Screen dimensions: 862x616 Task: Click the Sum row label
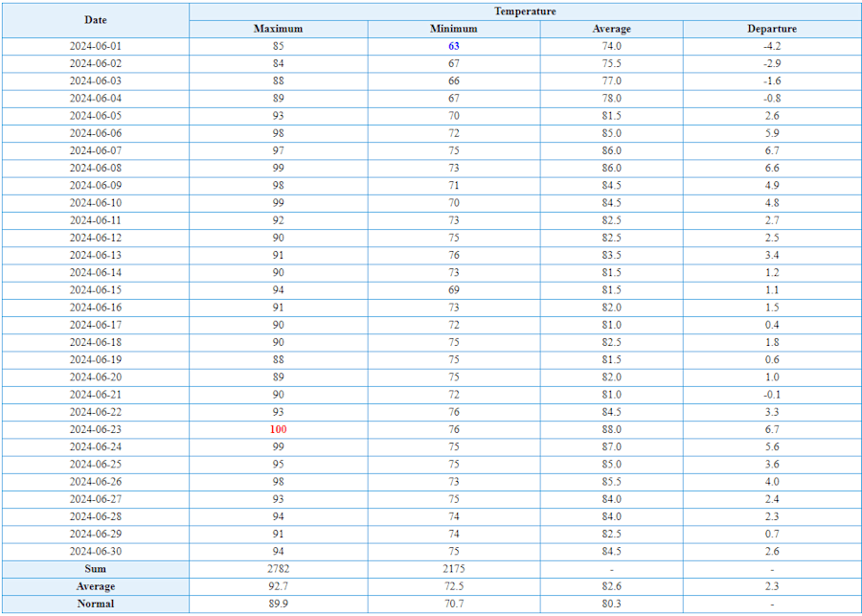96,569
